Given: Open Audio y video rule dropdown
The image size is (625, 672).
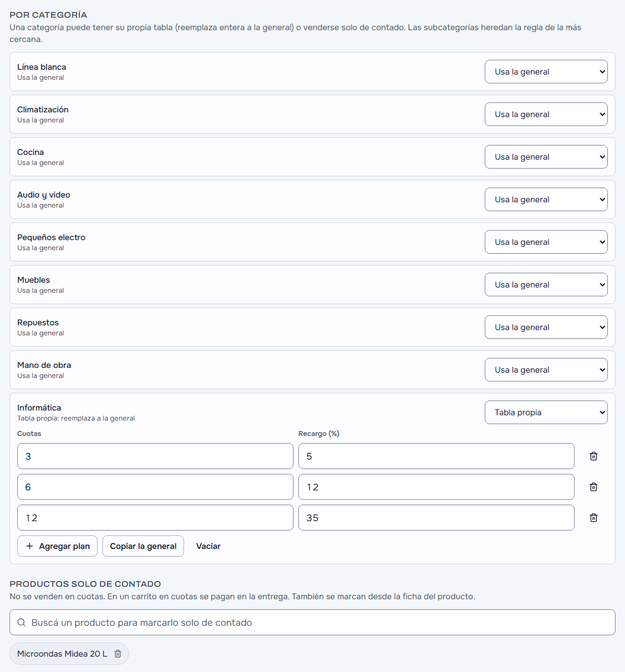Looking at the screenshot, I should 546,199.
